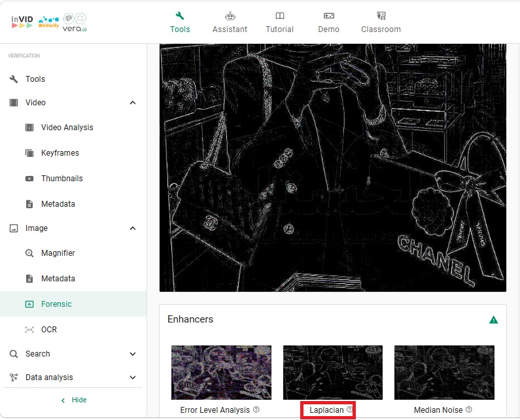Click the image Metadata document icon
The width and height of the screenshot is (520, 420).
point(29,279)
